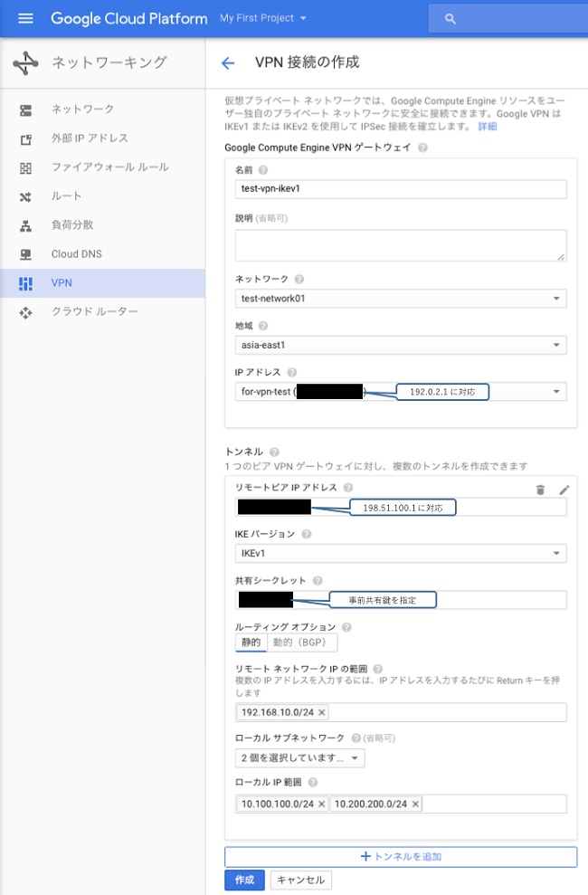Open the My First Project selector
Viewport: 588px width, 895px height.
click(263, 18)
